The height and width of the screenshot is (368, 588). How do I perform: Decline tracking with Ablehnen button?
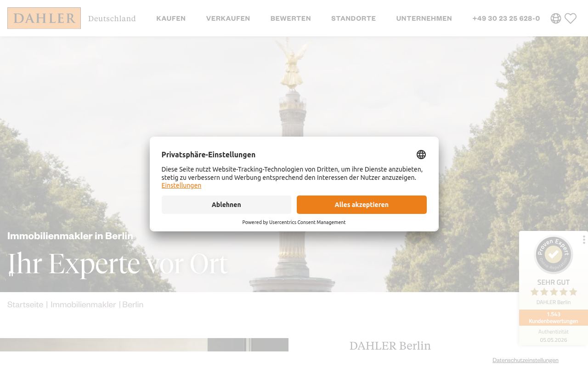coord(226,205)
